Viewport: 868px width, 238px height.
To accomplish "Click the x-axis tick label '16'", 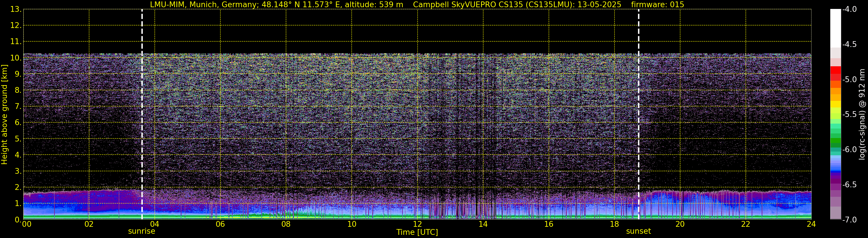I will (x=548, y=224).
